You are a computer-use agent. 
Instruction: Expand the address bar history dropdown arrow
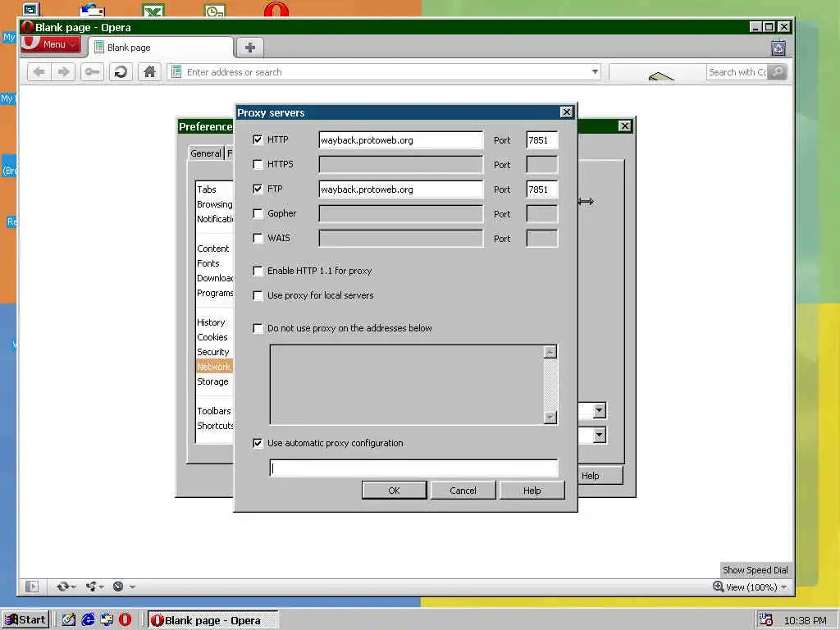[595, 72]
